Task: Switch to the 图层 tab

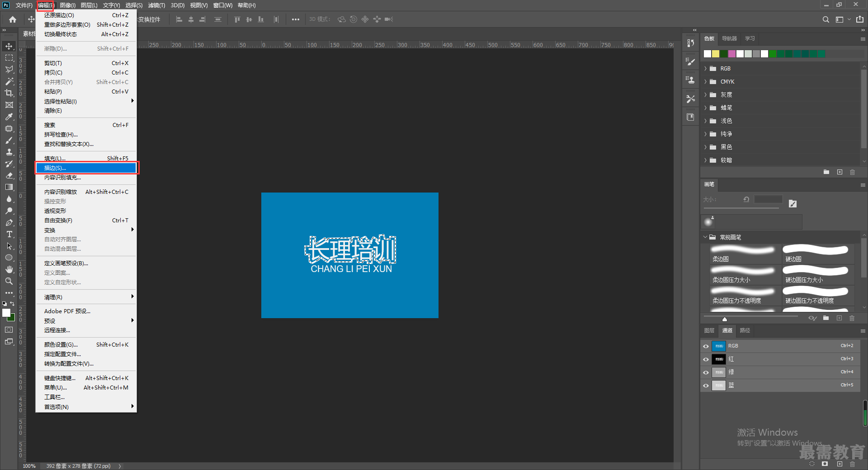Action: coord(709,331)
